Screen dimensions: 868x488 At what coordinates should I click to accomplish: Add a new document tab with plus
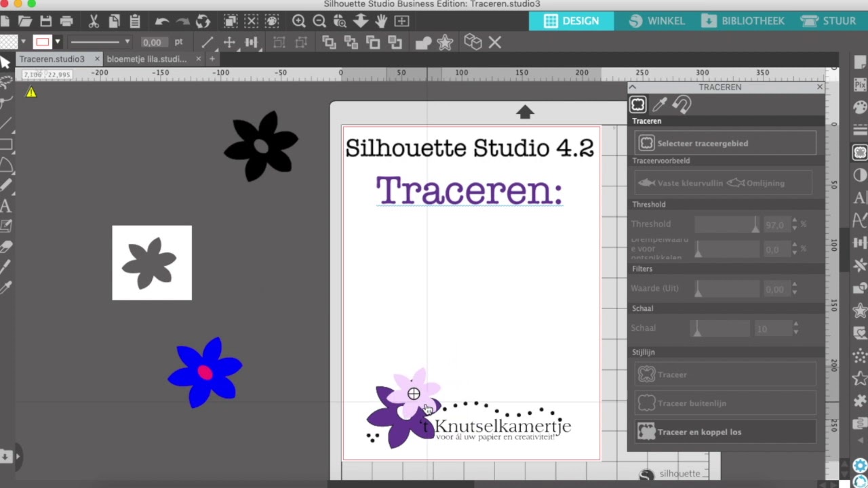pos(212,59)
